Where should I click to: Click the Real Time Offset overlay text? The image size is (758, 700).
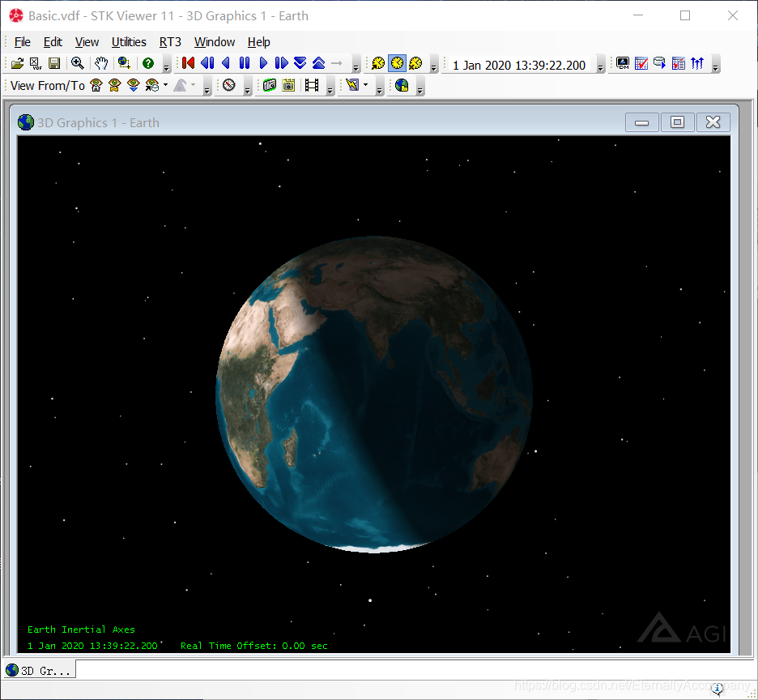pyautogui.click(x=254, y=646)
